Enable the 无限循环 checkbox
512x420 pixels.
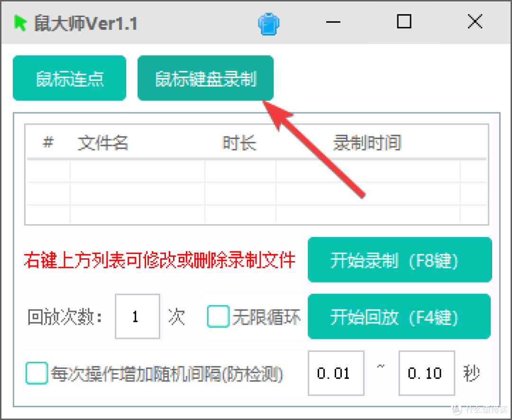pos(218,316)
